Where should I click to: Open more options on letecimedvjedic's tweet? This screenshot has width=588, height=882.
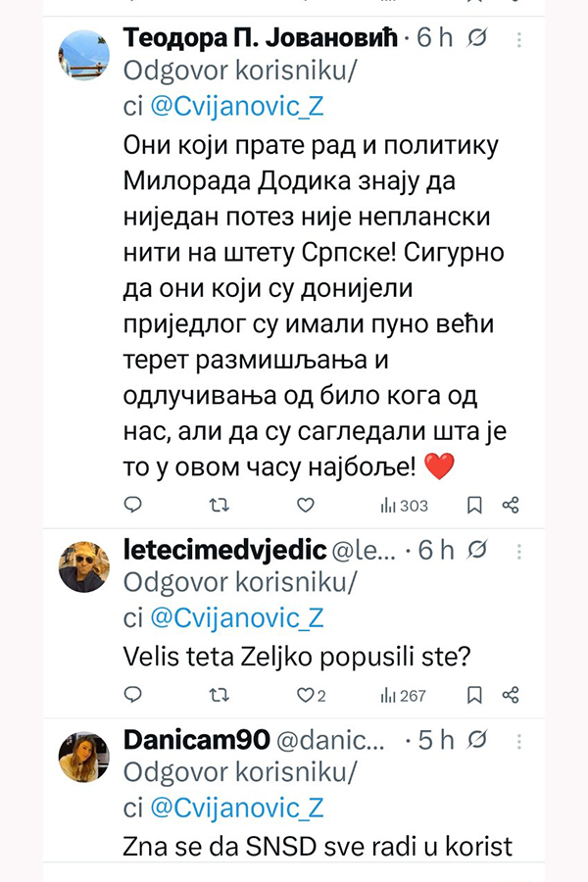point(519,551)
